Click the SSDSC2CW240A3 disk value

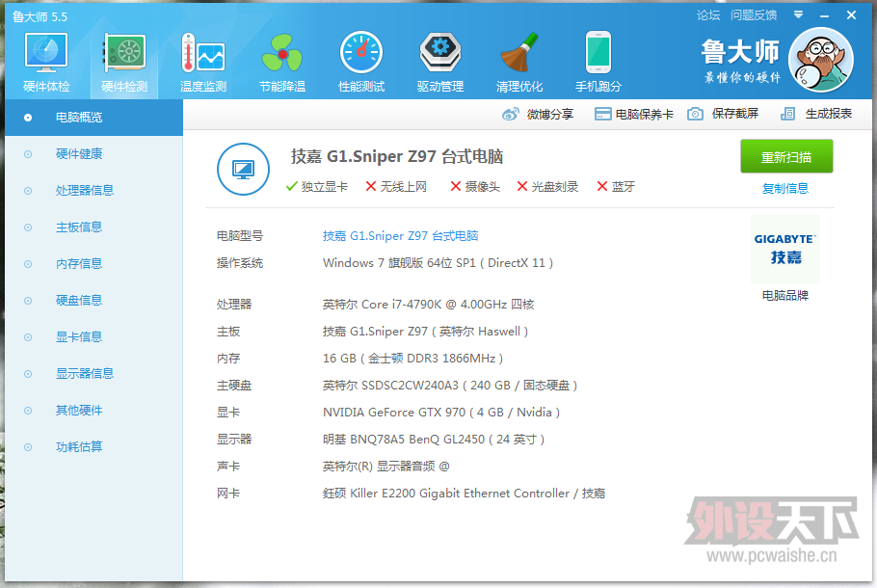click(x=450, y=386)
